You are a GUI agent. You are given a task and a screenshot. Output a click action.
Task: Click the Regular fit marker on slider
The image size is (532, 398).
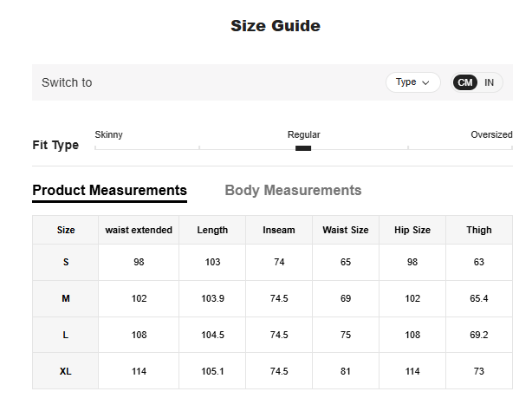click(x=303, y=148)
